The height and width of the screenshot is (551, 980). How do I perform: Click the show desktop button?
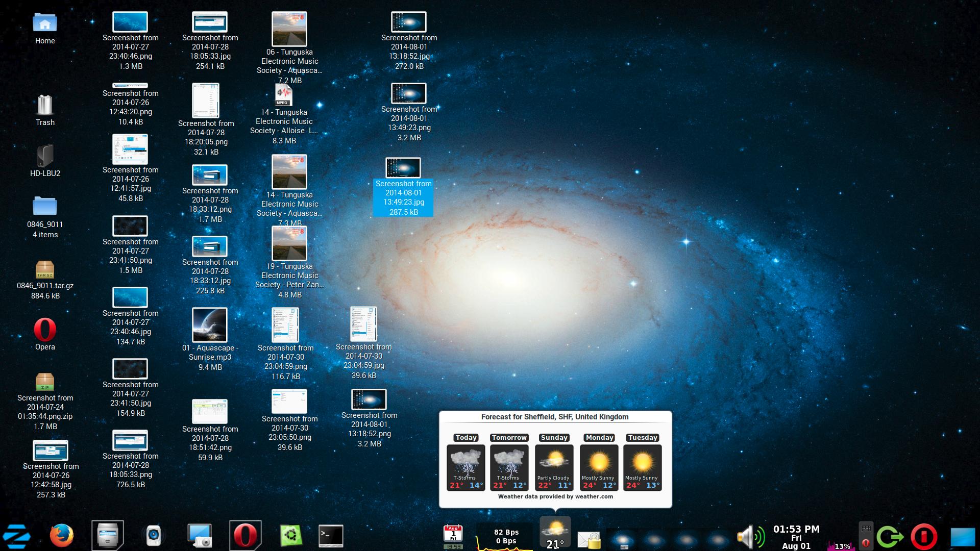tap(963, 538)
